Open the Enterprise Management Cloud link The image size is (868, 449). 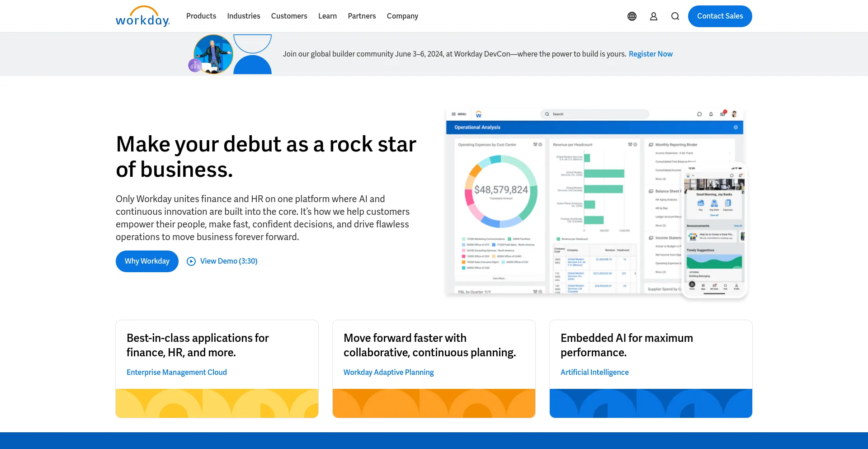177,372
